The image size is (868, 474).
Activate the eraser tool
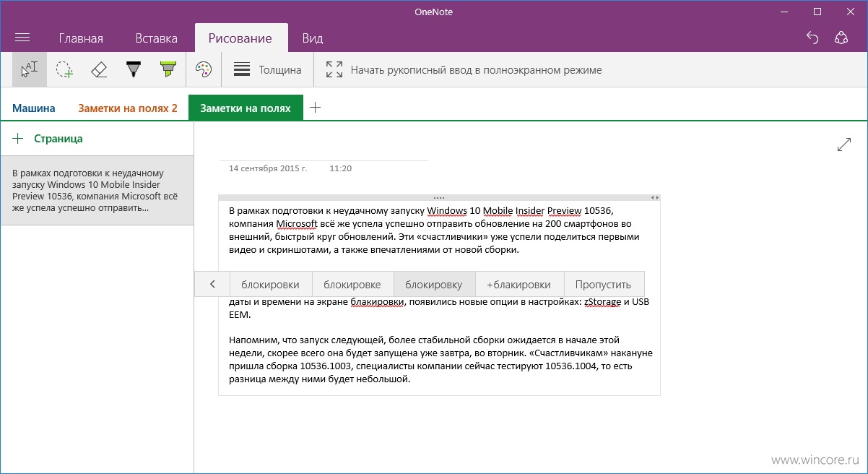tap(99, 69)
